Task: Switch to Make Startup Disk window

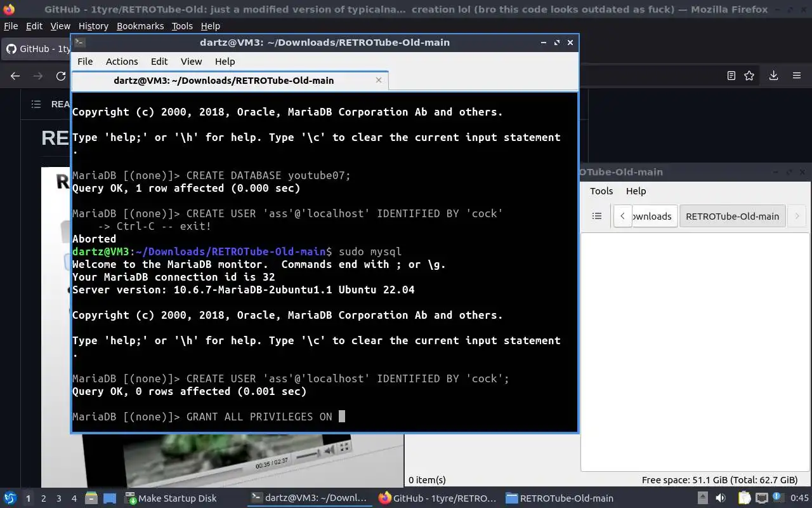Action: coord(171,498)
